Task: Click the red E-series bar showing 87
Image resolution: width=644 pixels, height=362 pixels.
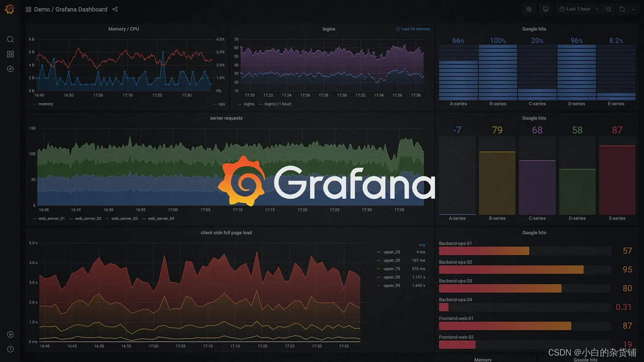Action: [617, 180]
